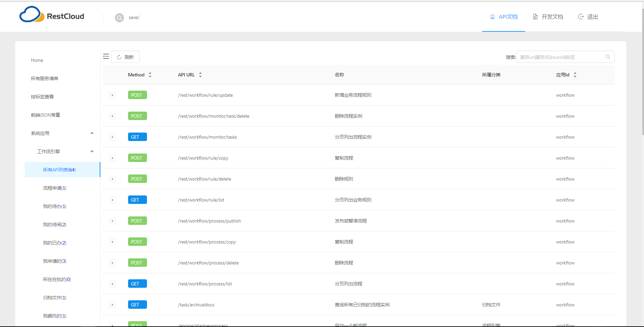
Task: Click the refresh icon on 刷新 button
Action: coord(119,57)
